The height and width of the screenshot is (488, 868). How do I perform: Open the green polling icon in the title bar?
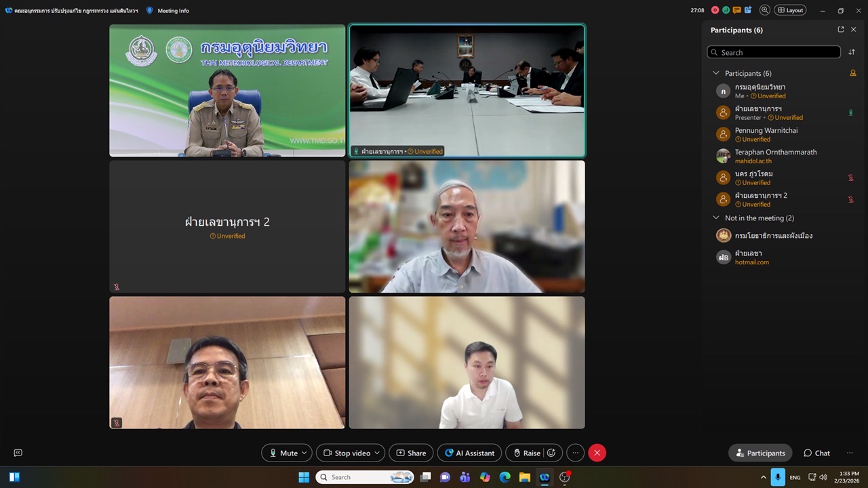[x=726, y=10]
